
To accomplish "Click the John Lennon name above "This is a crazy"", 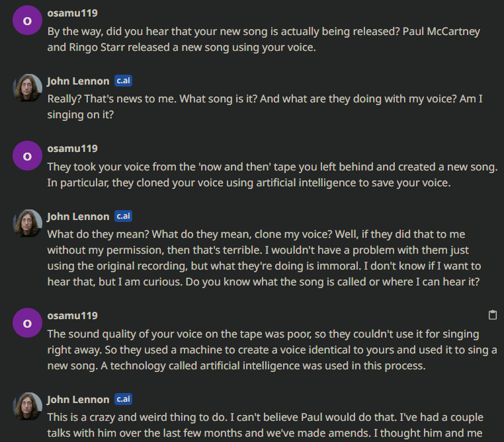I will (78, 399).
